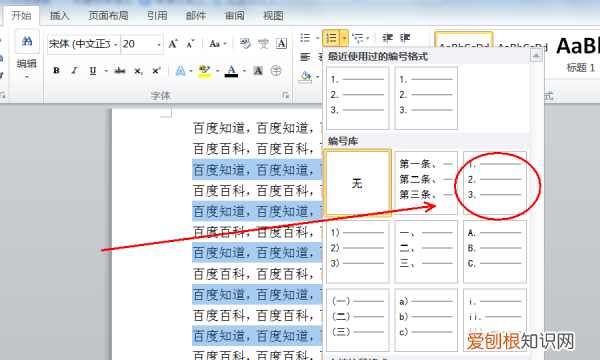
Task: Expand the highlight color dropdown arrow
Action: coord(217,71)
